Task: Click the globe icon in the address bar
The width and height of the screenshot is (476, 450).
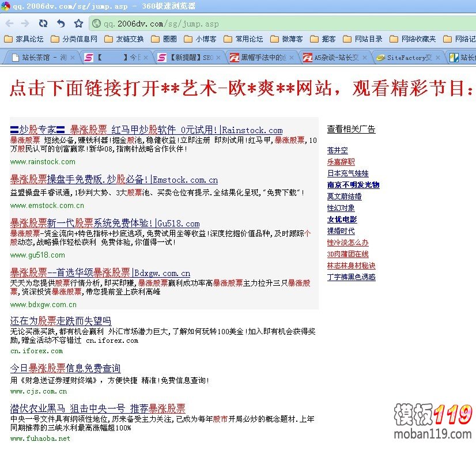Action: pyautogui.click(x=97, y=24)
